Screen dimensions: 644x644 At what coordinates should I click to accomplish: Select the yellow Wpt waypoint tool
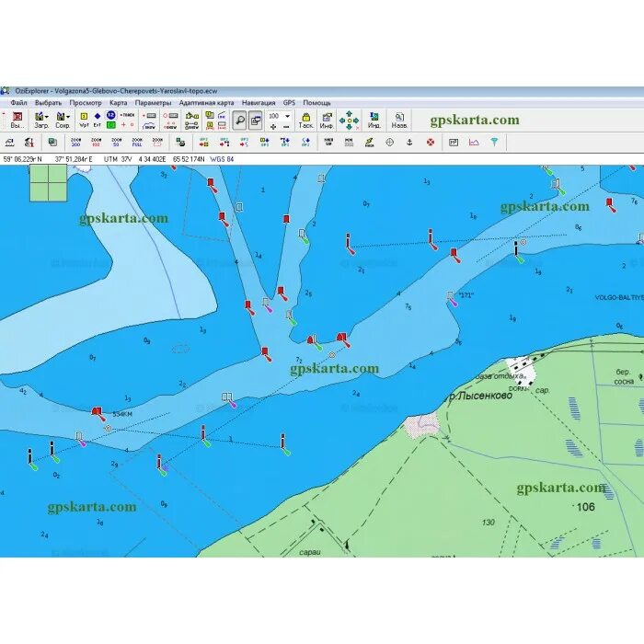point(85,120)
